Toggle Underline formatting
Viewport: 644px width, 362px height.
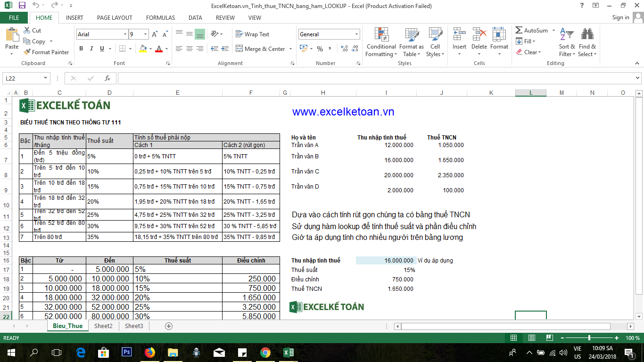coord(102,49)
